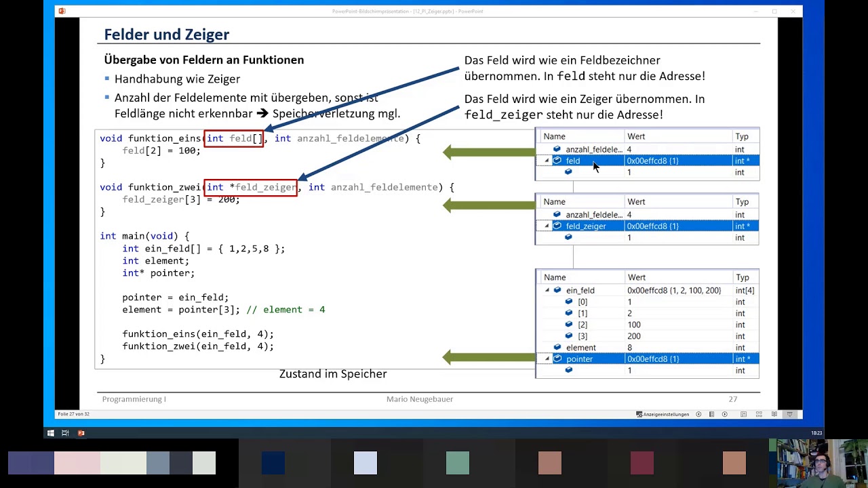
Task: Click the Zustand im Speicher caption
Action: tap(333, 373)
